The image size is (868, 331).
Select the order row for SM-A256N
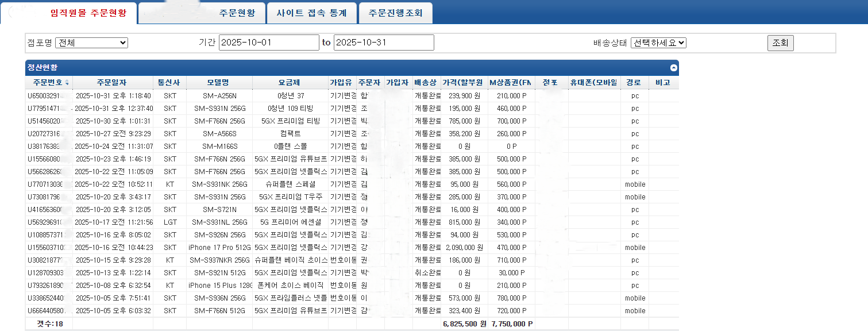tap(219, 96)
